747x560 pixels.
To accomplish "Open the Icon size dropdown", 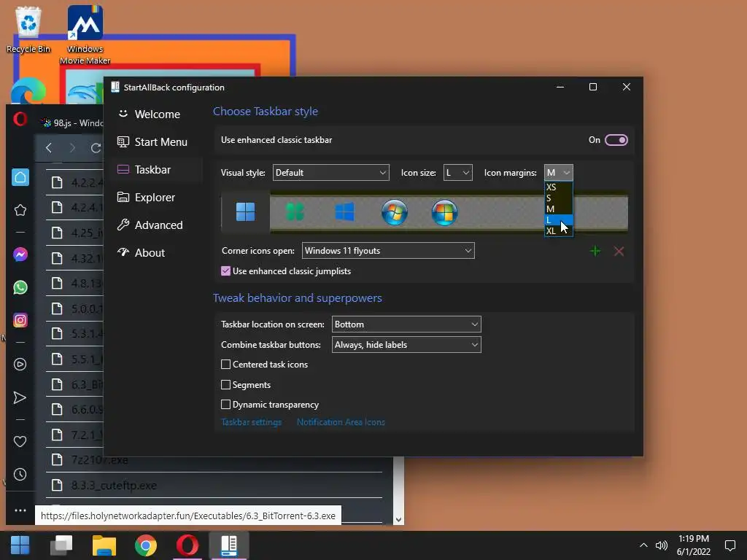I will pyautogui.click(x=458, y=172).
